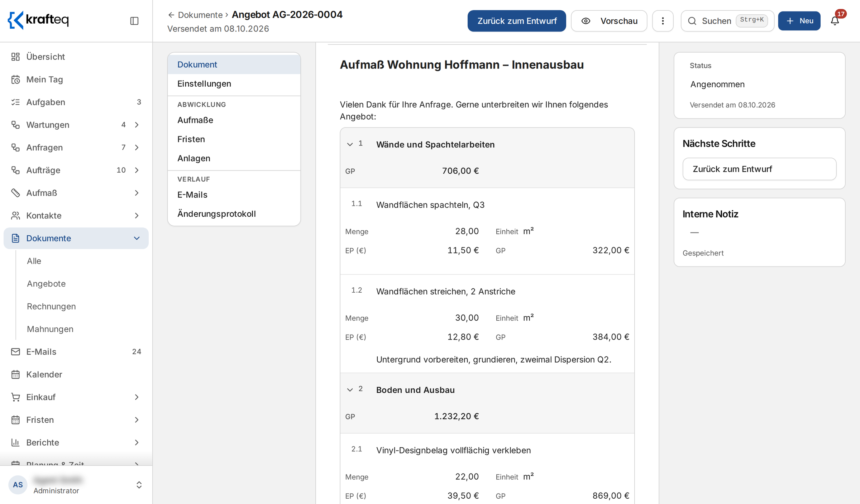
Task: Open the Vorschau preview
Action: [609, 21]
